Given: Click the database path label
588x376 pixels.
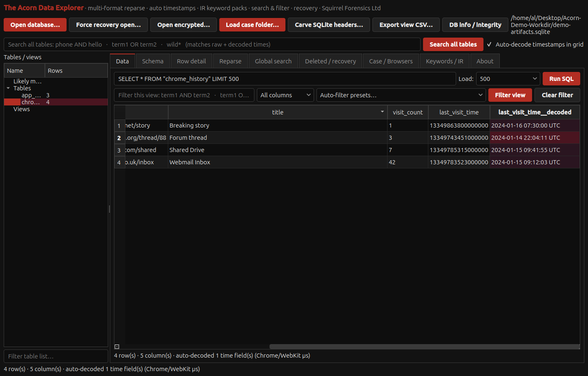Looking at the screenshot, I should tap(546, 25).
